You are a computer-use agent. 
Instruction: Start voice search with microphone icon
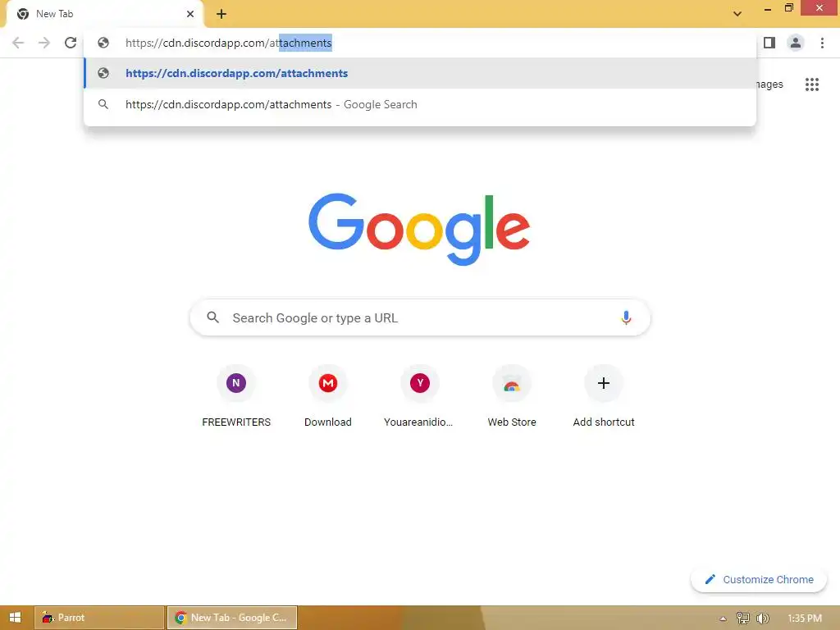pyautogui.click(x=626, y=317)
